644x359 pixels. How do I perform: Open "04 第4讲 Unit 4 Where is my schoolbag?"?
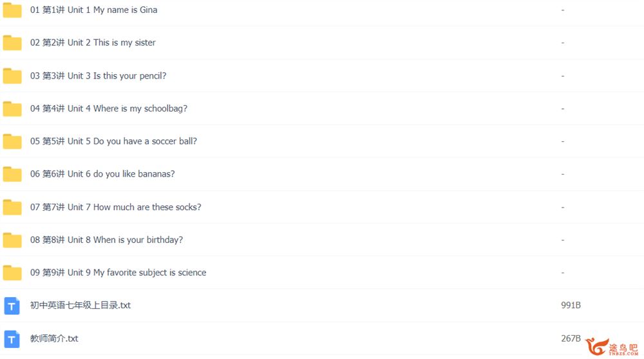point(109,108)
